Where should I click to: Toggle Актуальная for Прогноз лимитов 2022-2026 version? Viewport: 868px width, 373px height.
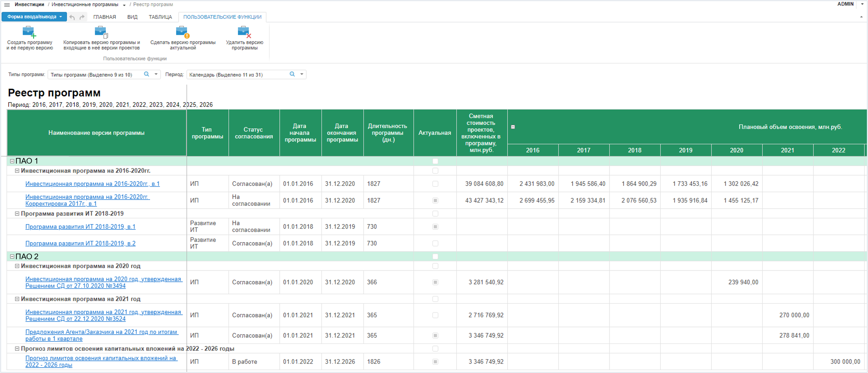click(435, 362)
